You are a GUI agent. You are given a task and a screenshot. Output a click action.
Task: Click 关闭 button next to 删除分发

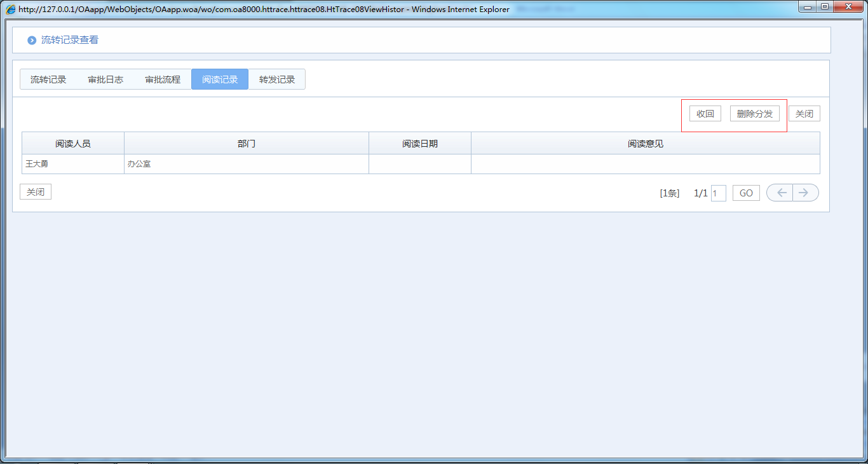[804, 114]
